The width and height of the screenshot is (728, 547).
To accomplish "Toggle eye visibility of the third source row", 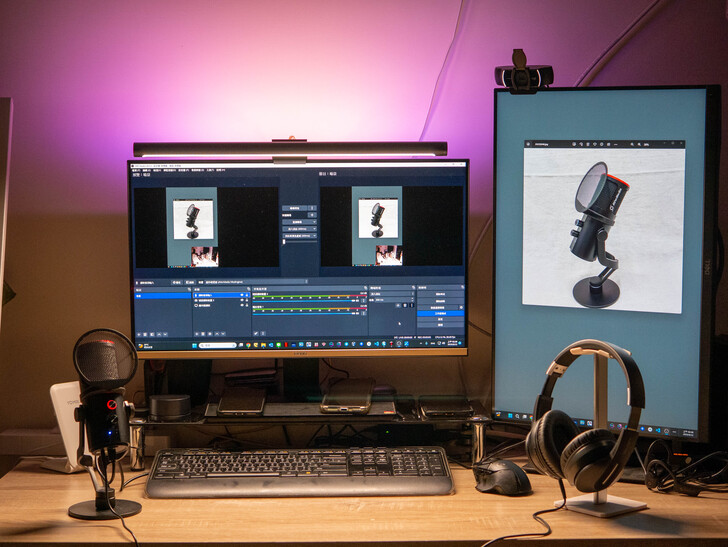I will (x=242, y=306).
